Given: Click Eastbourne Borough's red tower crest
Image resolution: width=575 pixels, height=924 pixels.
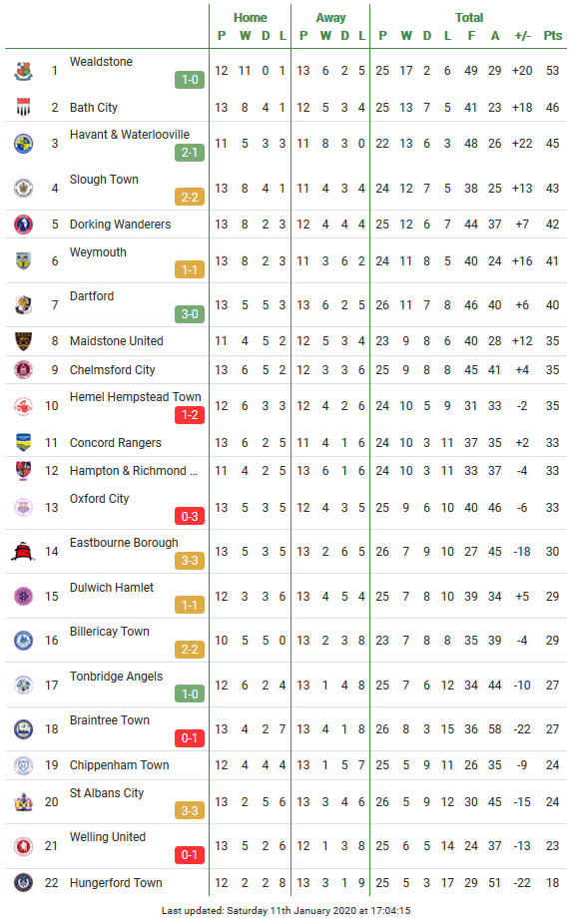Looking at the screenshot, I should click(23, 552).
